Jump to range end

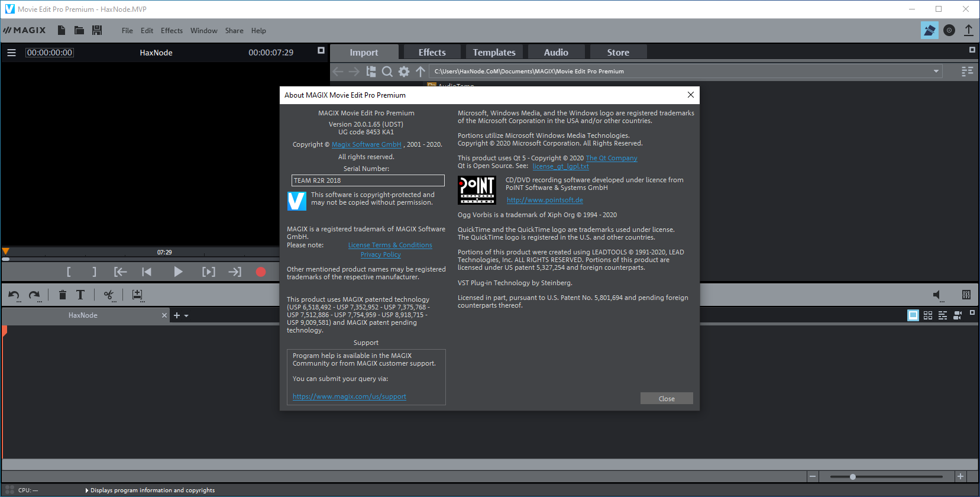point(235,272)
